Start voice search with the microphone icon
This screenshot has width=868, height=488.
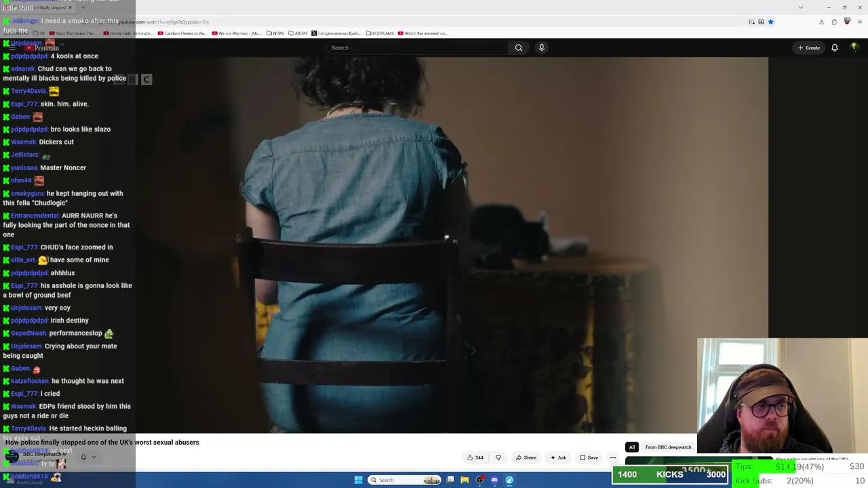pyautogui.click(x=541, y=47)
